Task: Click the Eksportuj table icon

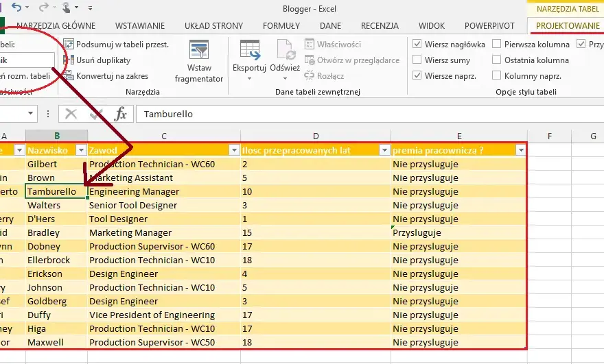Action: (250, 50)
